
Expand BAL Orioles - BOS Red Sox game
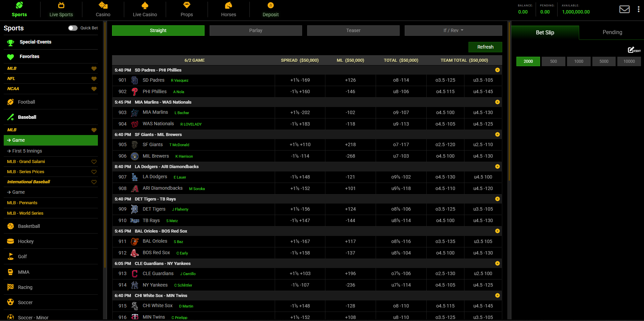[497, 231]
